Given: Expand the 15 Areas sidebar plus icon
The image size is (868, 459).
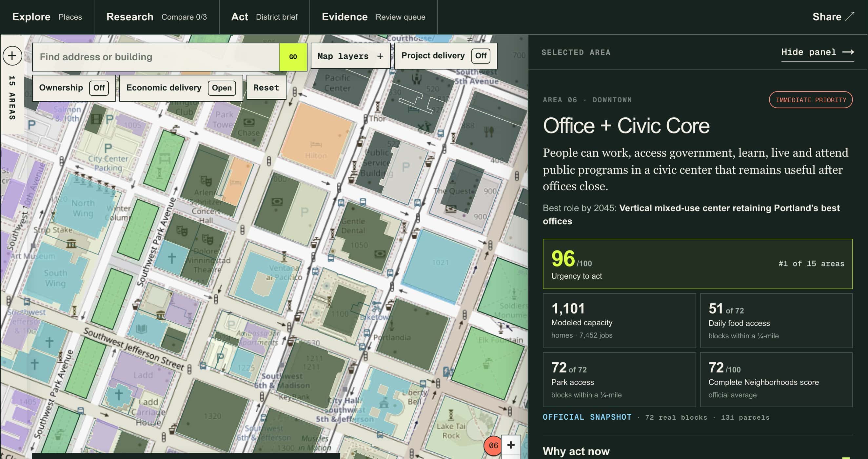Looking at the screenshot, I should pos(12,56).
